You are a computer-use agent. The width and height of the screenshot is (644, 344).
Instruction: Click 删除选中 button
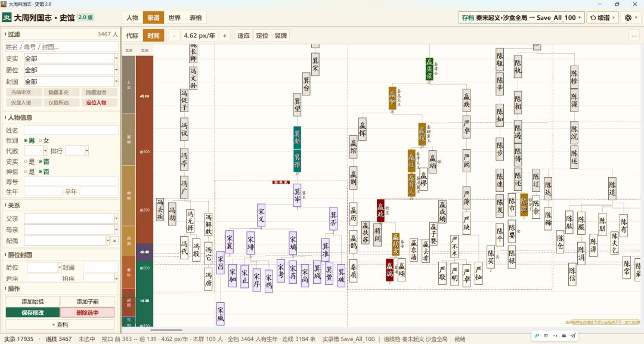(x=88, y=313)
